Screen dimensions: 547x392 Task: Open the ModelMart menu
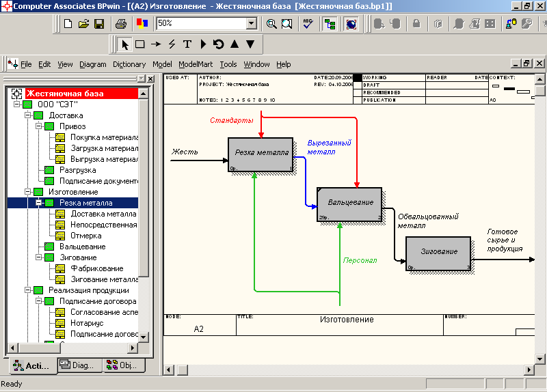[x=196, y=64]
